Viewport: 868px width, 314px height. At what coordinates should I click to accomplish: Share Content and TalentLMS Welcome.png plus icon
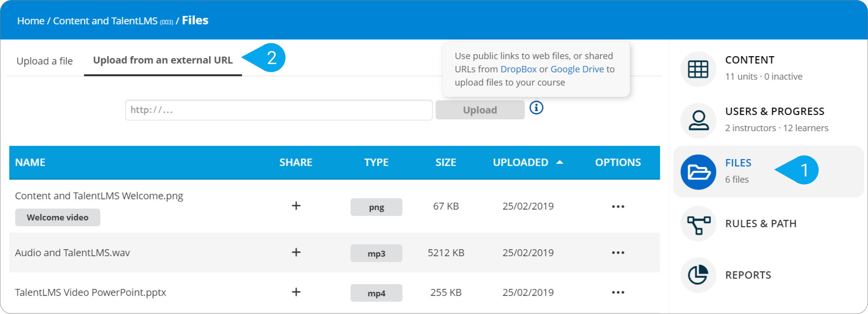(x=296, y=205)
